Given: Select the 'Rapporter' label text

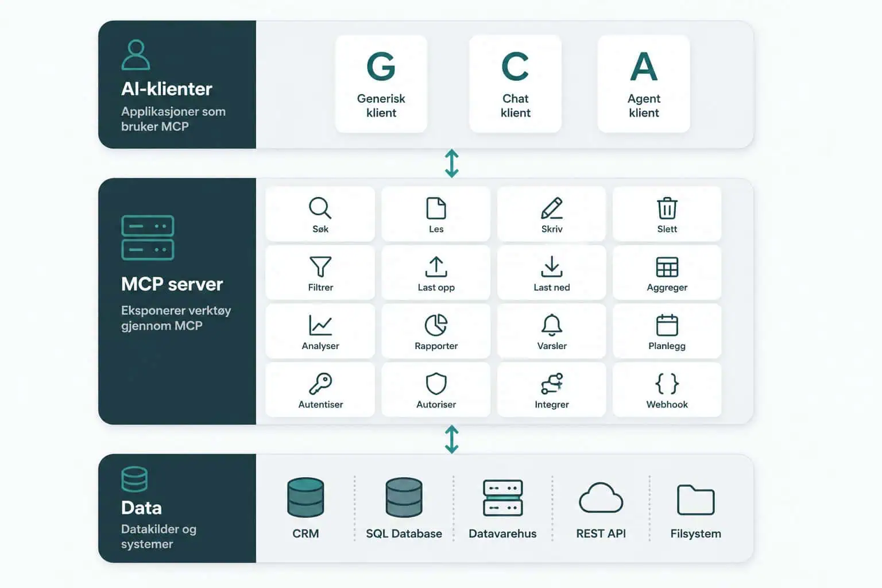Looking at the screenshot, I should [x=436, y=346].
